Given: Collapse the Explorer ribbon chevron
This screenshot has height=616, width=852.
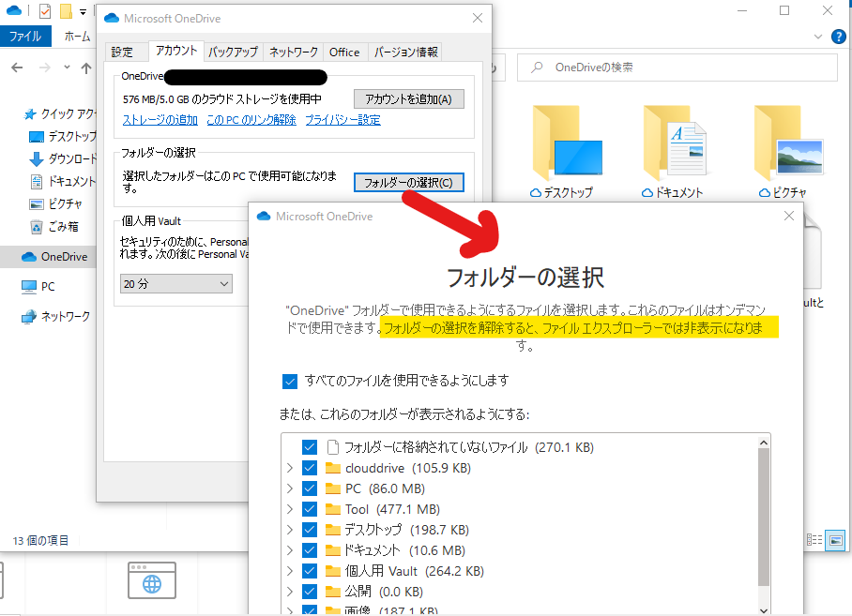Looking at the screenshot, I should (818, 37).
